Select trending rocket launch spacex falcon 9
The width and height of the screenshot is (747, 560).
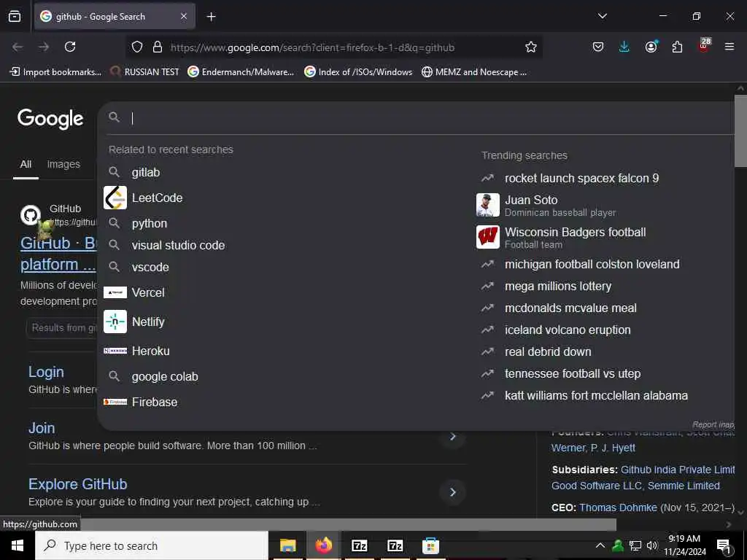[581, 178]
